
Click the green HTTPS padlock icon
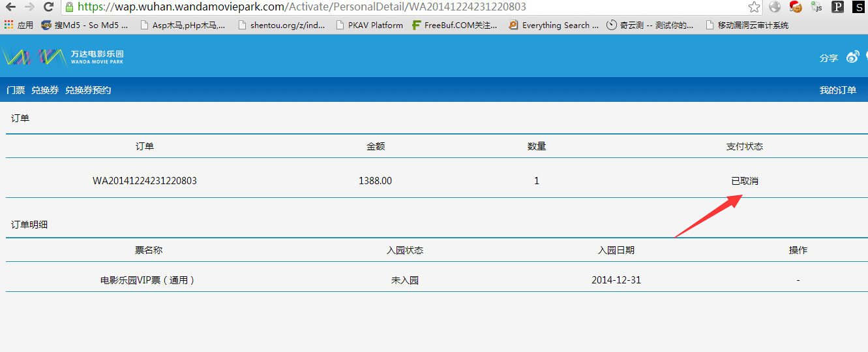point(69,7)
